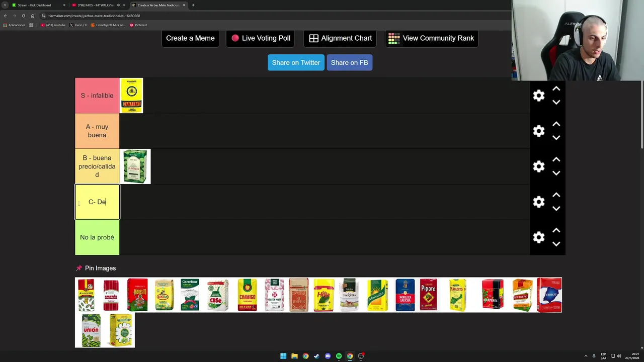Select the La Merced yerba in B tier
The width and height of the screenshot is (644, 362).
tap(135, 166)
